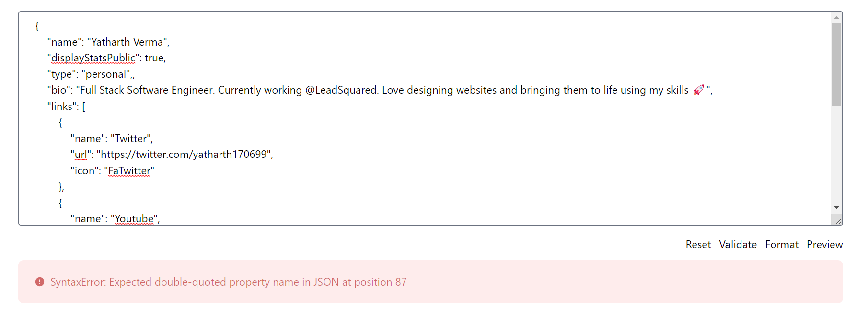Click the Youtube name entry
The width and height of the screenshot is (868, 336).
pos(135,218)
